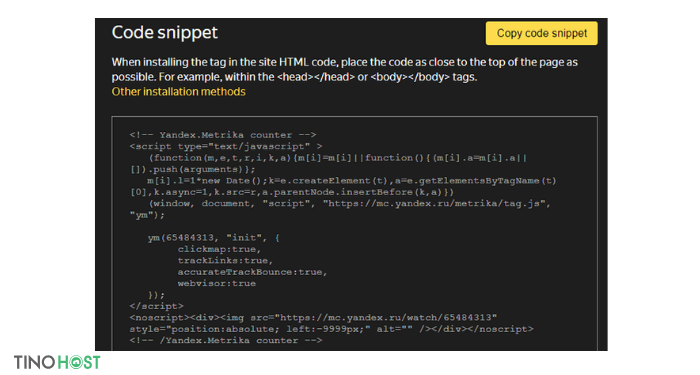
Task: Click the k.async=1,k.src=r code line
Action: pyautogui.click(x=292, y=192)
